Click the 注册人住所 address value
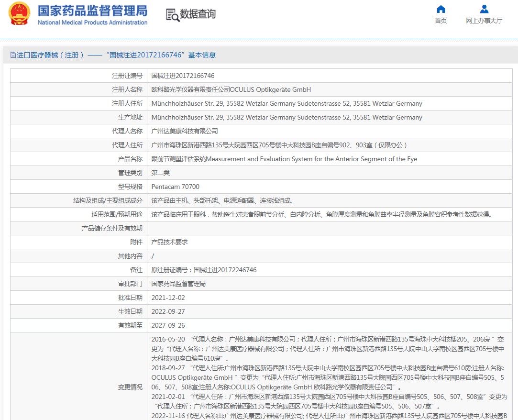The height and width of the screenshot is (420, 518). [x=287, y=103]
